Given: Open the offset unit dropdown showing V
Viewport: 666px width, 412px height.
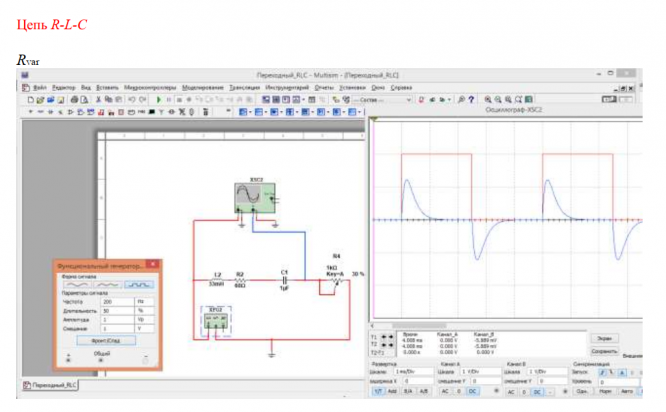Looking at the screenshot, I should pos(143,327).
